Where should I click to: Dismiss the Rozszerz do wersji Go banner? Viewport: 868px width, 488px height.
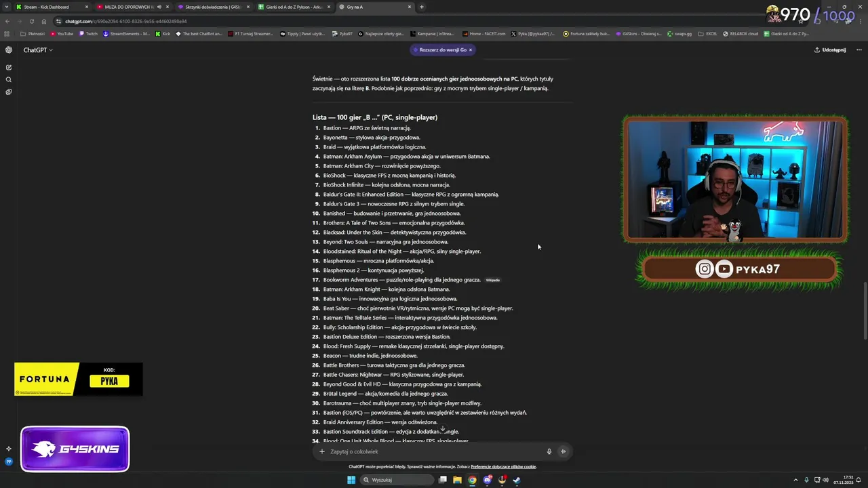pos(470,49)
